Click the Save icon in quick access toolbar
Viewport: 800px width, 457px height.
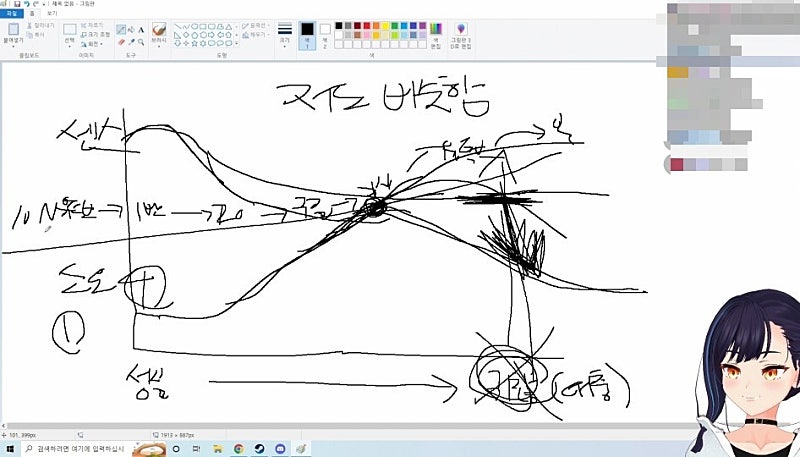tap(17, 4)
